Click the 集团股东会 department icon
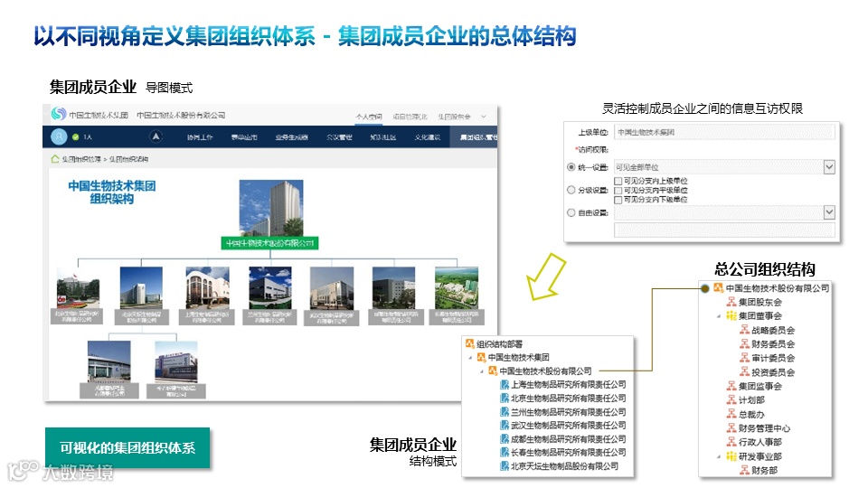Image resolution: width=868 pixels, height=488 pixels. [x=731, y=302]
